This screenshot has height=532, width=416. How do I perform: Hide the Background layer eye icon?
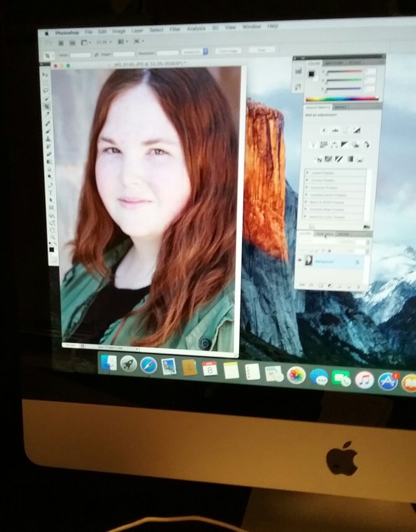(300, 260)
